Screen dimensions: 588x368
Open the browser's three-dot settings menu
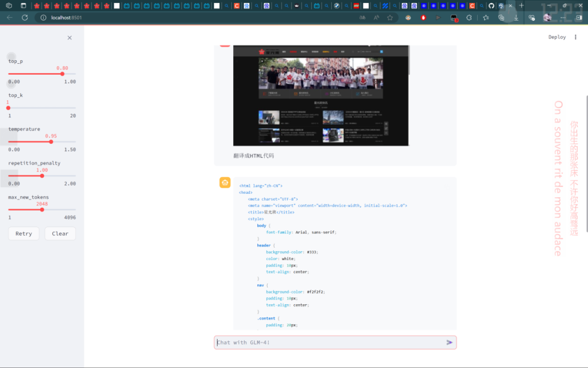coord(563,18)
